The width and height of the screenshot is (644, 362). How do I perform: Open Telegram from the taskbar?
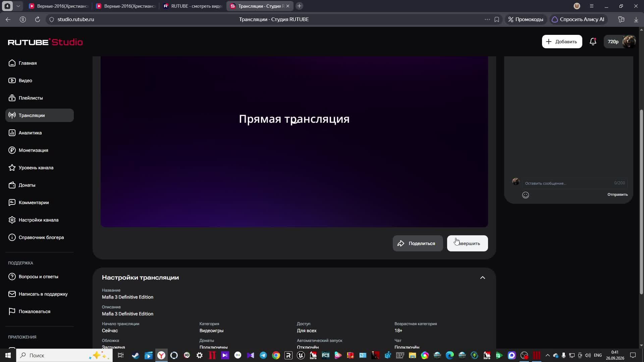[263, 355]
